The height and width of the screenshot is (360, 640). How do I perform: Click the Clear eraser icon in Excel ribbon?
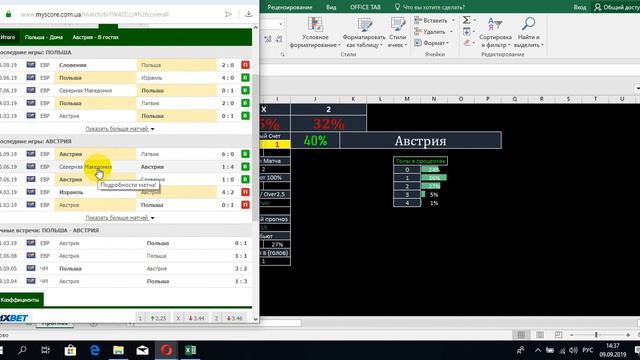click(x=467, y=43)
